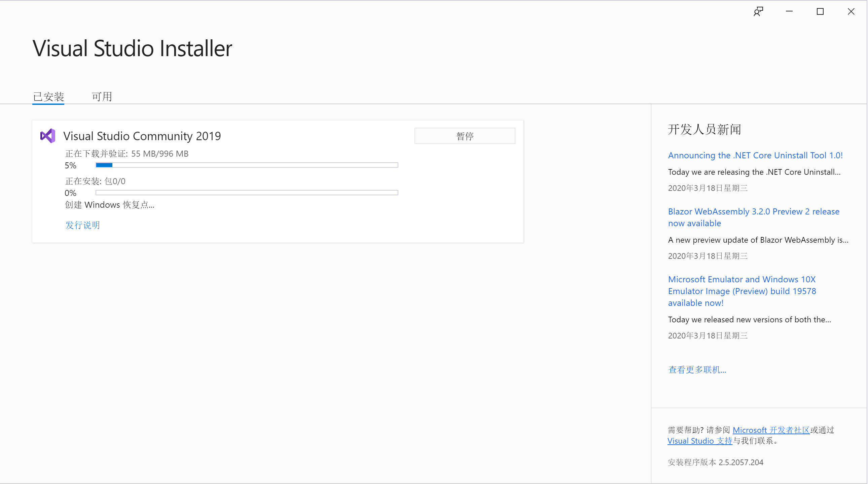
Task: Switch to the 可用 tab
Action: click(x=102, y=96)
